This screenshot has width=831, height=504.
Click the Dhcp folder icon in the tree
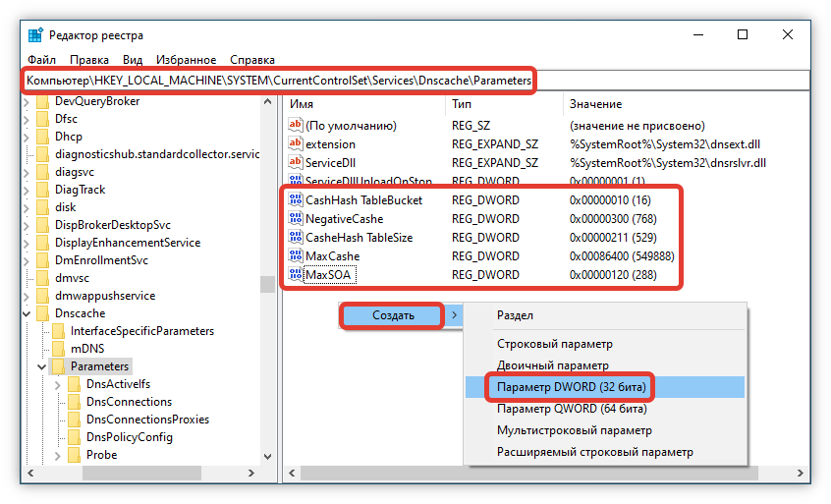42,137
